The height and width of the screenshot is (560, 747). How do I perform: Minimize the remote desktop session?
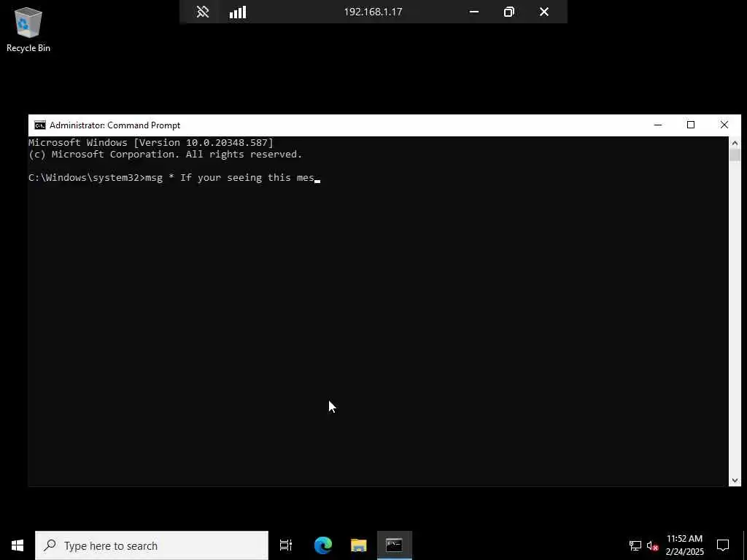tap(474, 12)
